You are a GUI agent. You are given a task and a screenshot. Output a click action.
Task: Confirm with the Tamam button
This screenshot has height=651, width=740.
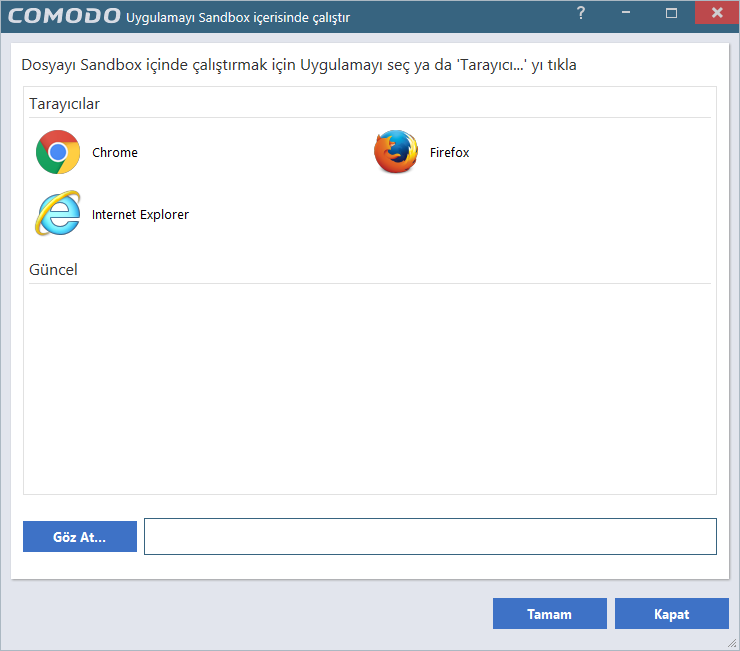(550, 614)
